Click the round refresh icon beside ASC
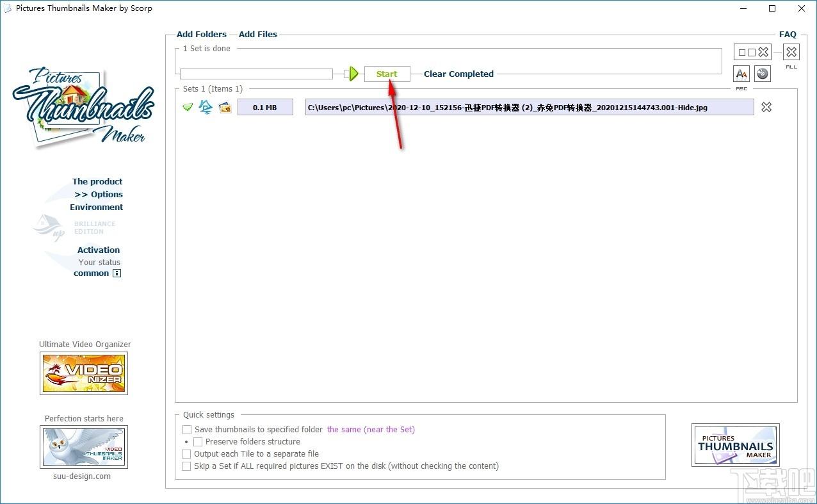The height and width of the screenshot is (504, 817). tap(762, 74)
